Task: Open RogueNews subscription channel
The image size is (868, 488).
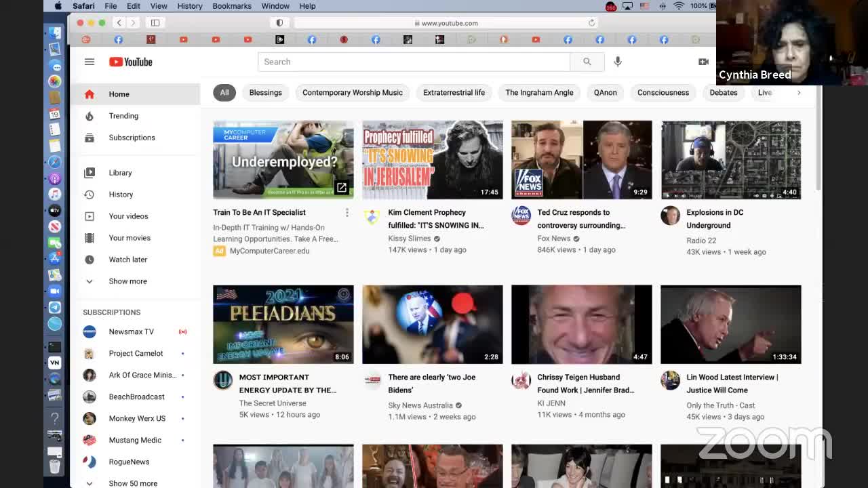Action: point(136,462)
